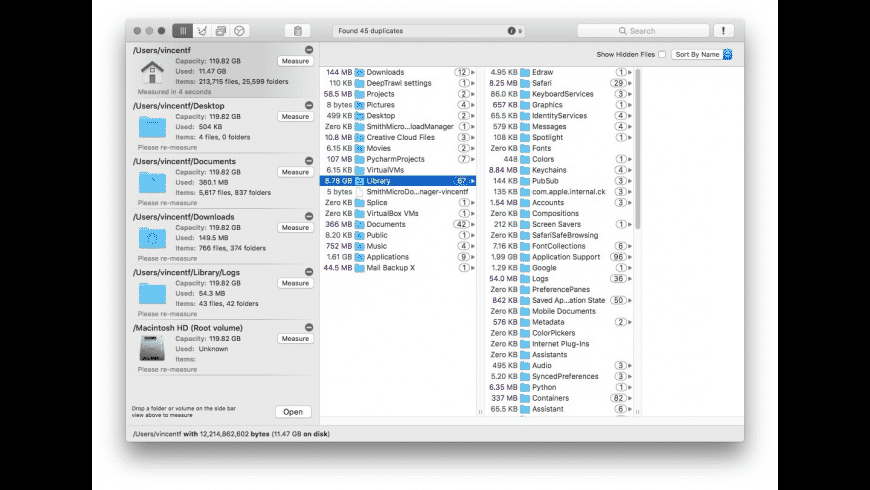This screenshot has width=870, height=490.
Task: Click the exclamation mark toolbar button
Action: [x=723, y=31]
